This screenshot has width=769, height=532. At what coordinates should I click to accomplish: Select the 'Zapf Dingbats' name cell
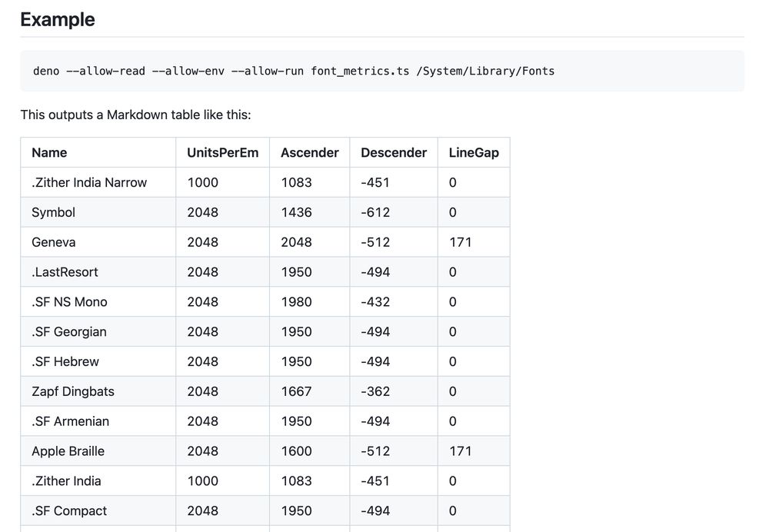[x=98, y=392]
